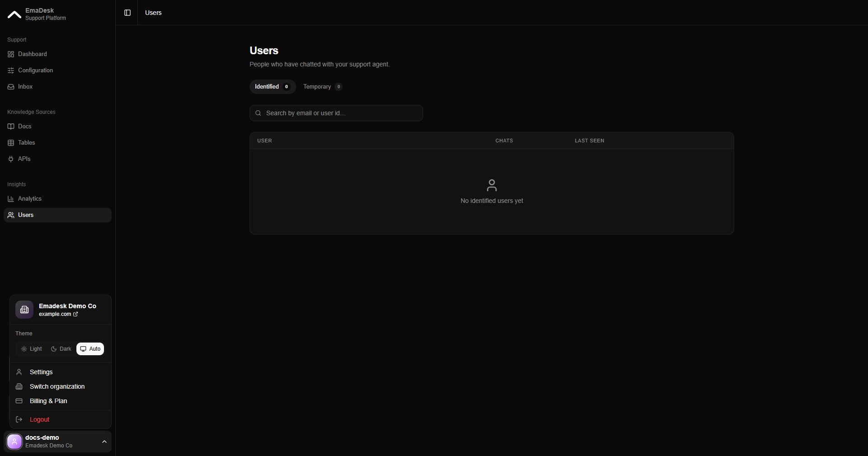Collapse the account menu chevron
The height and width of the screenshot is (456, 868).
point(104,442)
